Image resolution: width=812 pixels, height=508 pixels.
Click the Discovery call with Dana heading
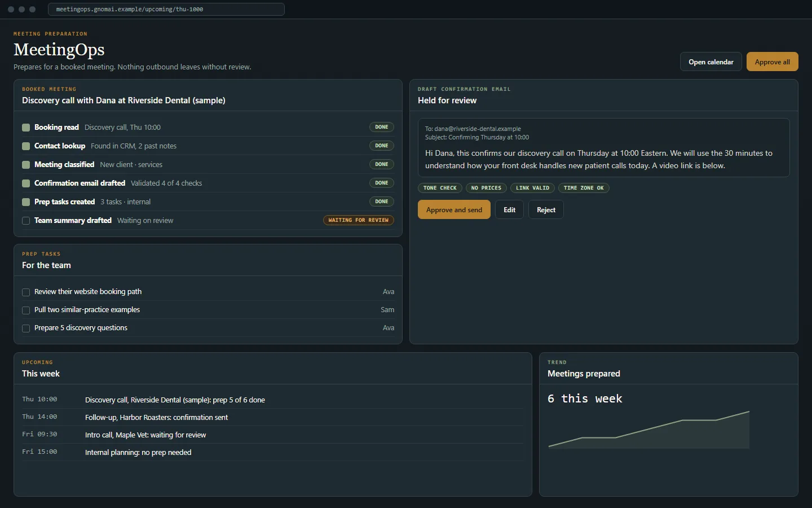(x=123, y=100)
